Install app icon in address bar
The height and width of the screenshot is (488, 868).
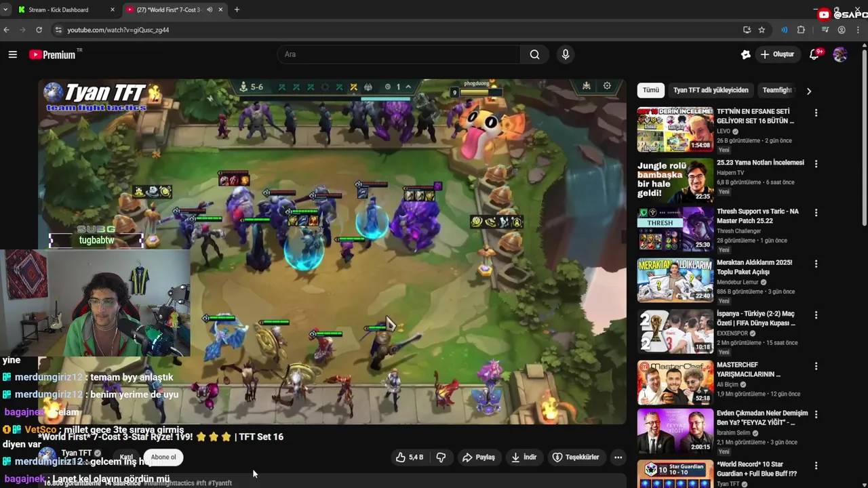click(x=747, y=30)
